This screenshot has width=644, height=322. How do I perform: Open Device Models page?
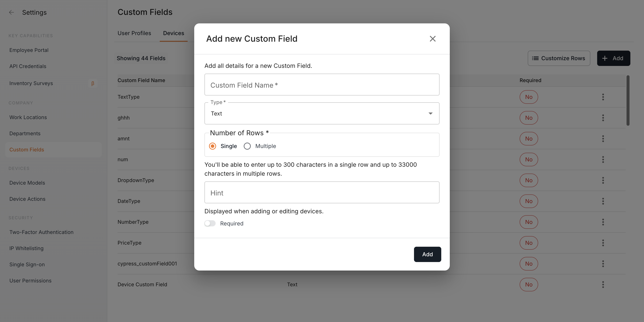27,183
